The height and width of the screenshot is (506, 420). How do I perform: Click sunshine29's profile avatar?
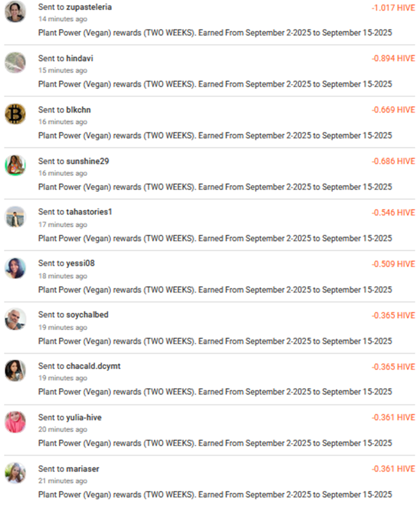point(15,165)
